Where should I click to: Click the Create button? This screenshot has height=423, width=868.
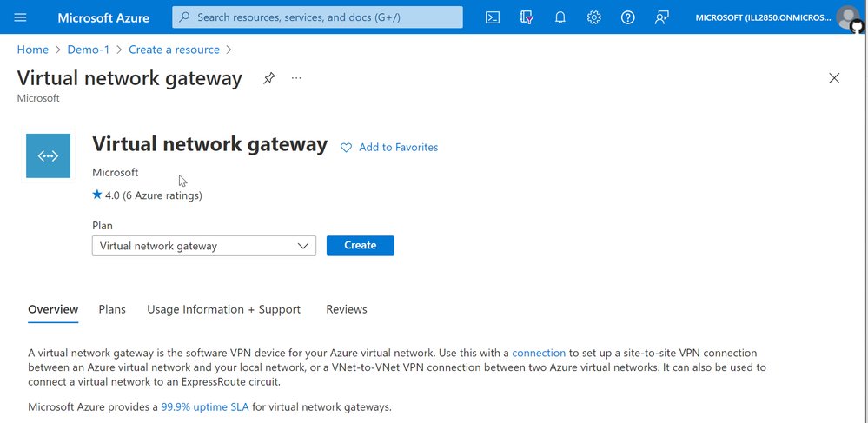tap(361, 245)
